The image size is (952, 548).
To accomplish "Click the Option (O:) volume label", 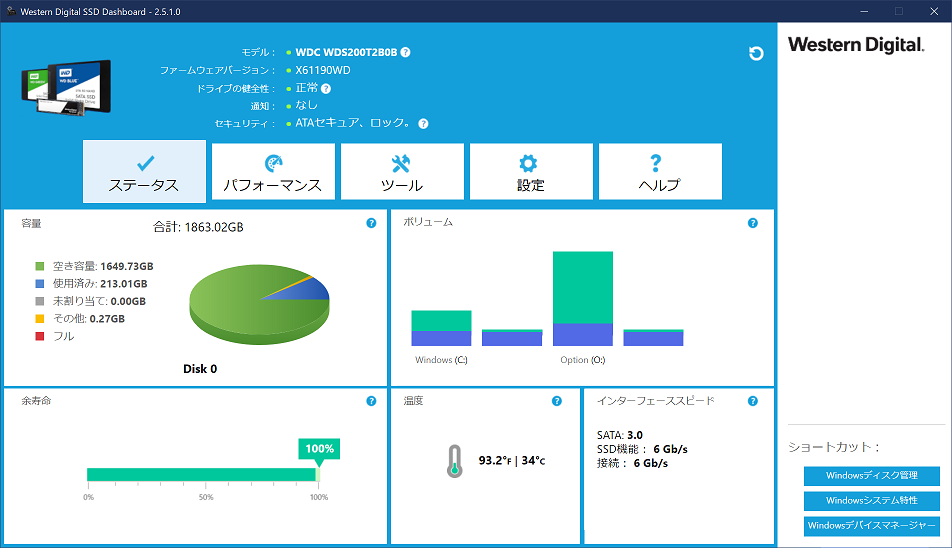I will [583, 360].
